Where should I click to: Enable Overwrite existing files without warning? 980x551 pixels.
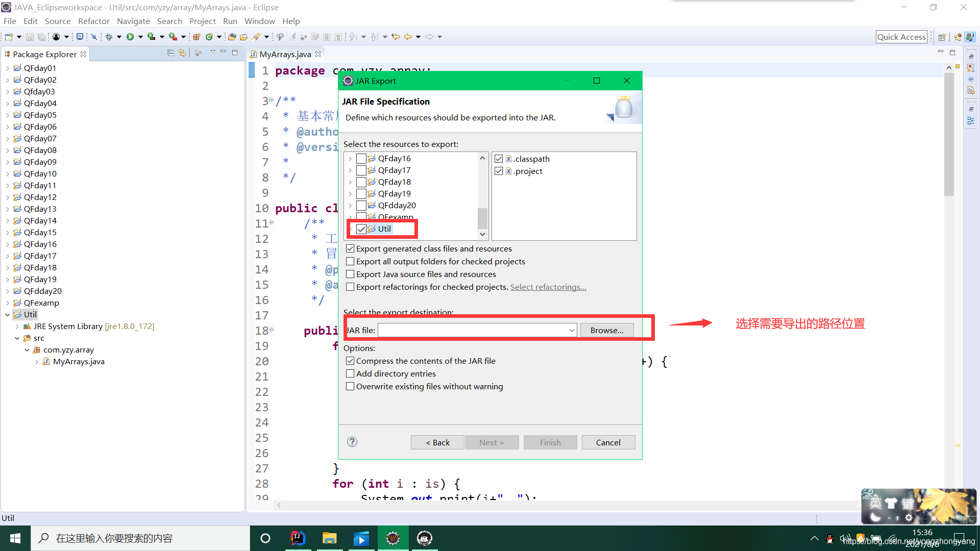[350, 387]
